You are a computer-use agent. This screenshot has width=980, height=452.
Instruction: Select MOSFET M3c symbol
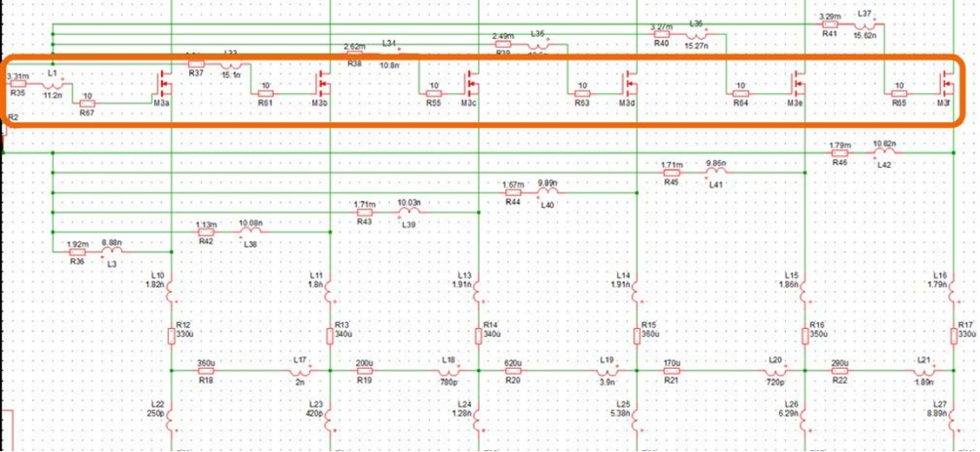(472, 84)
